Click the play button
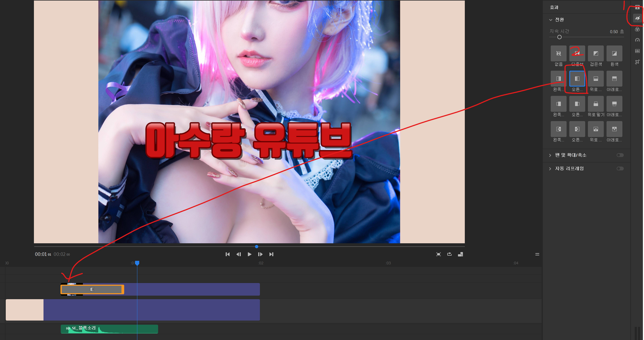Image resolution: width=644 pixels, height=340 pixels. [249, 254]
